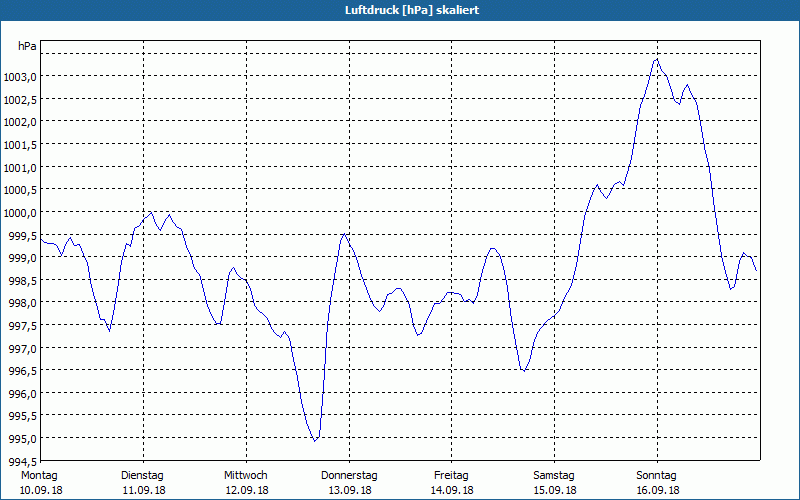
Task: Click the 'Mittwoch' day label
Action: pyautogui.click(x=245, y=476)
